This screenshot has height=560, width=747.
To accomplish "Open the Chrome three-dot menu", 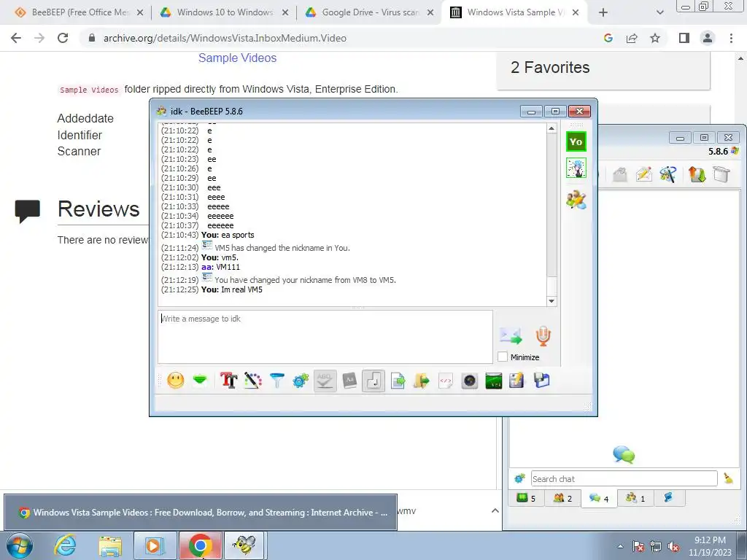I will point(731,38).
